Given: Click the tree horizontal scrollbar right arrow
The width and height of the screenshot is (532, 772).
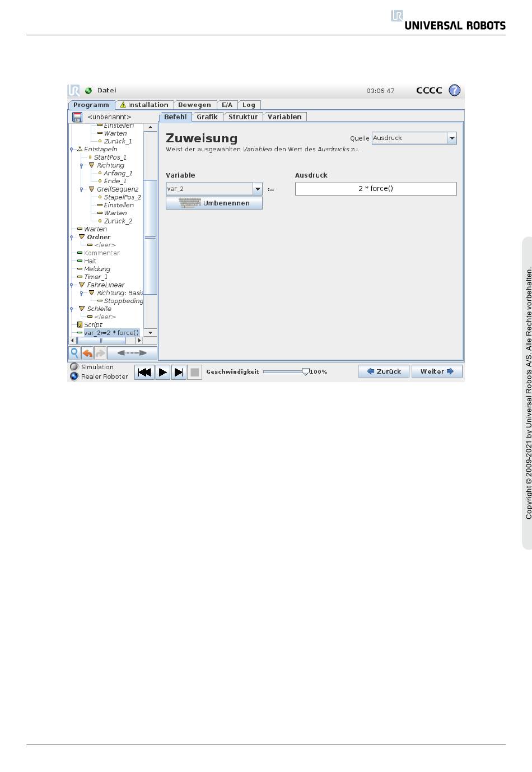Looking at the screenshot, I should [x=139, y=341].
